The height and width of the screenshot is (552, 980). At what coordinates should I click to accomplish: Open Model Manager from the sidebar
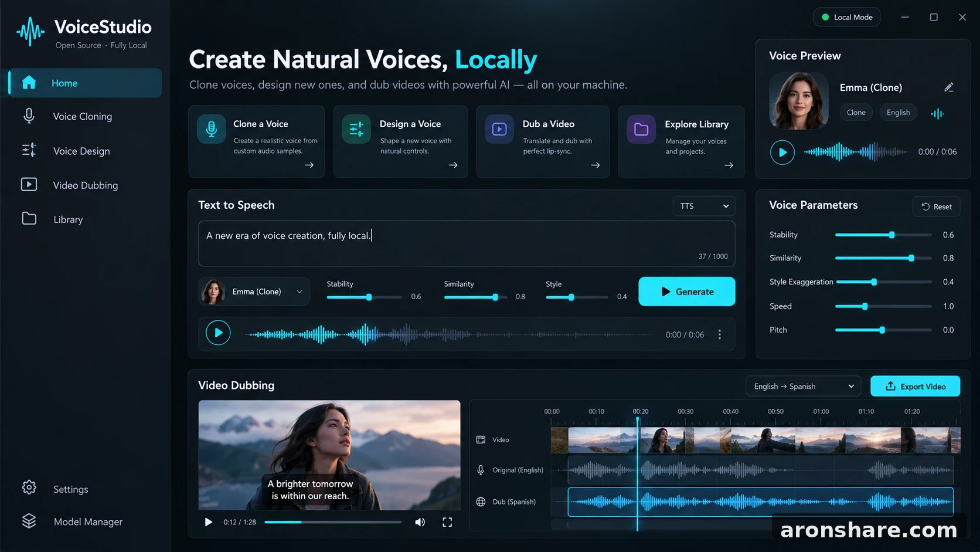point(85,521)
